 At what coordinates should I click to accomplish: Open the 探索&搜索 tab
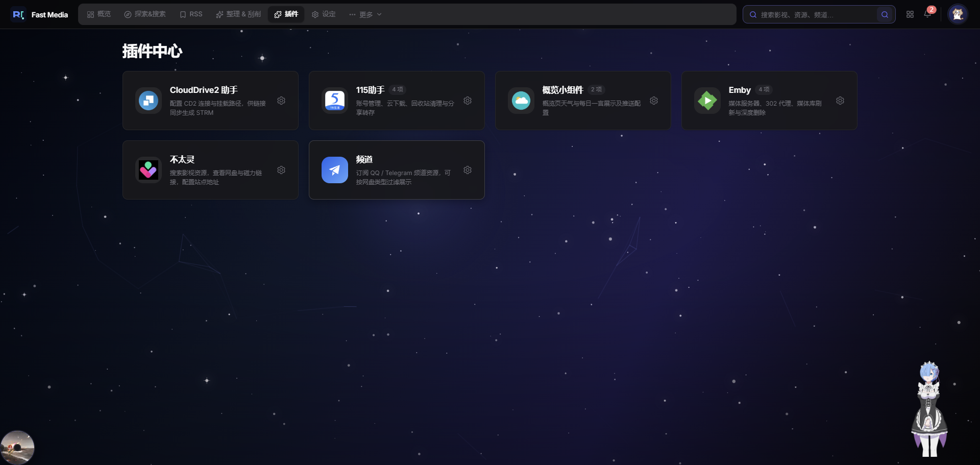click(x=145, y=14)
